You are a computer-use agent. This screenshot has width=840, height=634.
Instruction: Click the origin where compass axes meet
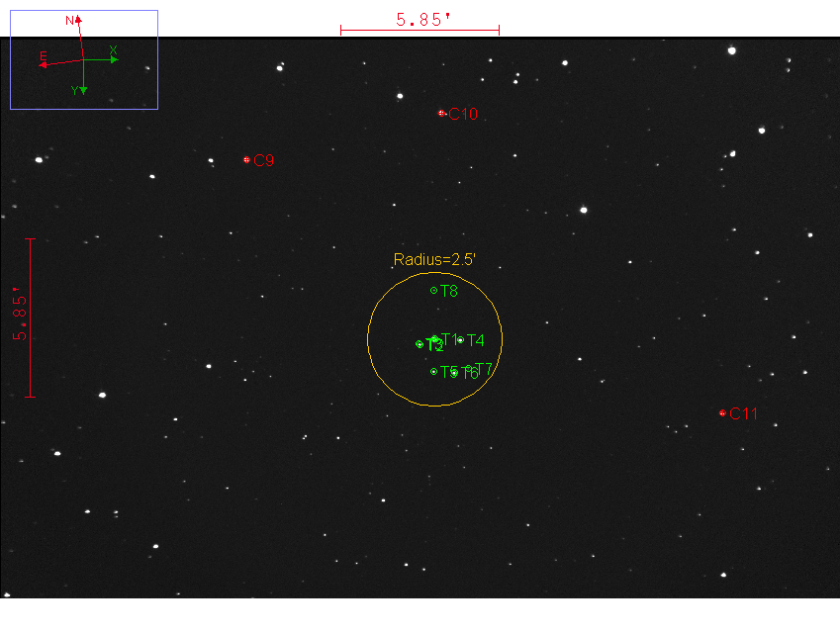[x=83, y=59]
